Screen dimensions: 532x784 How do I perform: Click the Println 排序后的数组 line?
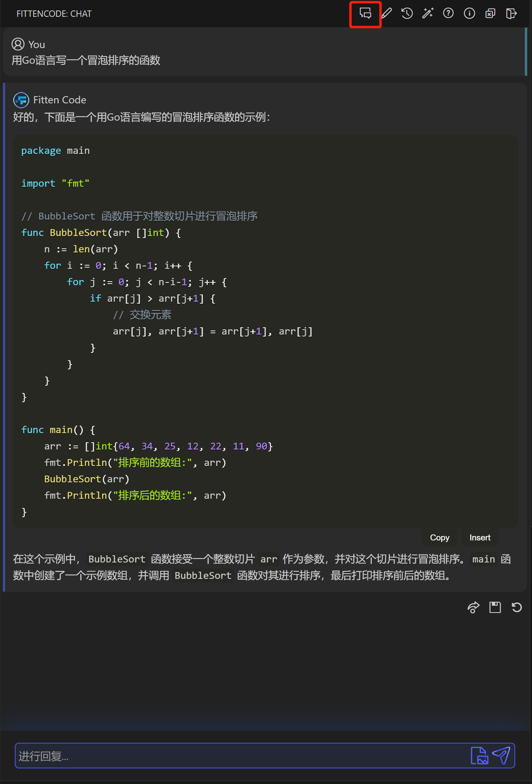(x=135, y=495)
